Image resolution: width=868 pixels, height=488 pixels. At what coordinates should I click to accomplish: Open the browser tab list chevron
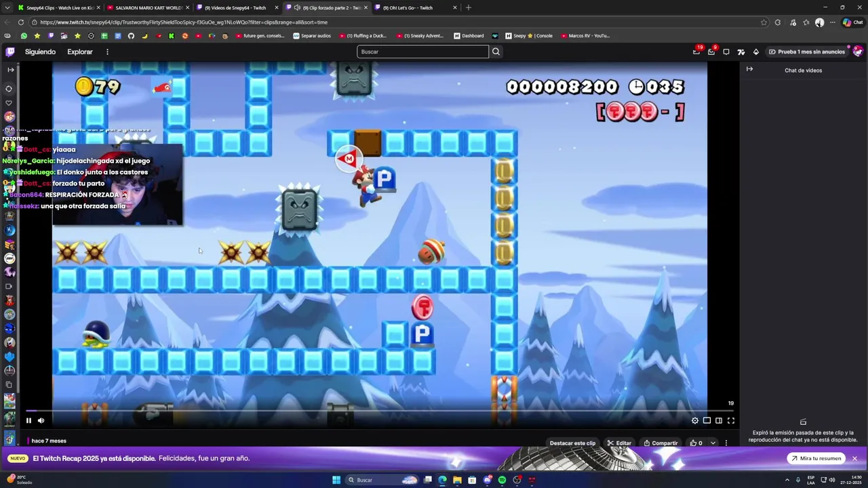(7, 7)
